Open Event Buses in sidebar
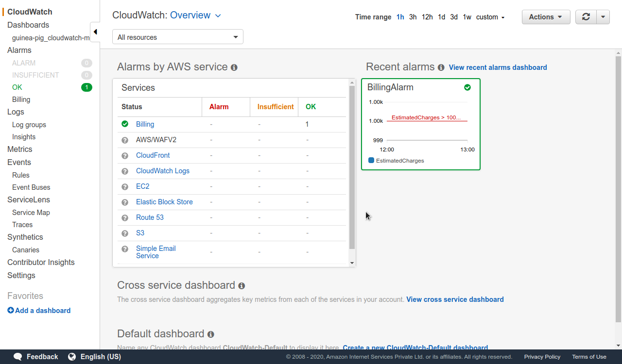Screen dimensions: 622x364 click(x=31, y=187)
